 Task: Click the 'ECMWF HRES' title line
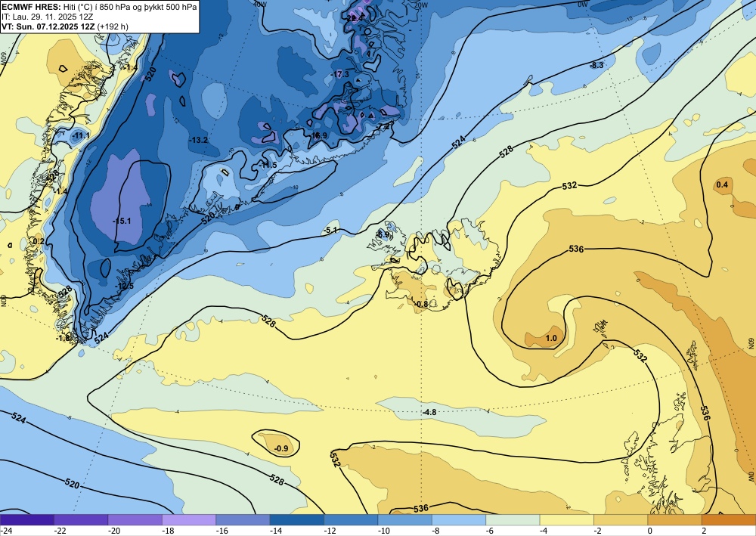[99, 8]
